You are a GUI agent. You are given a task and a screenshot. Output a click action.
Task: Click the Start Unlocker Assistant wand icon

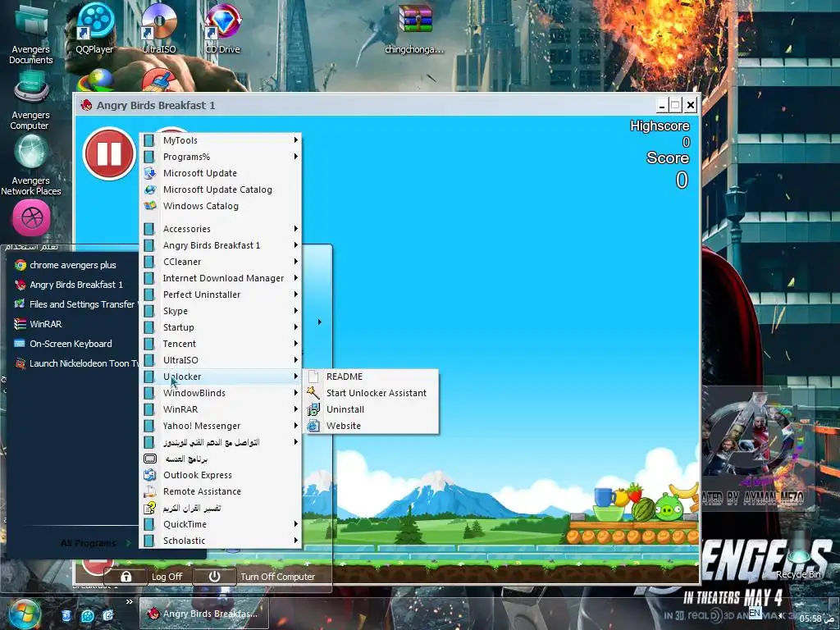click(x=313, y=393)
